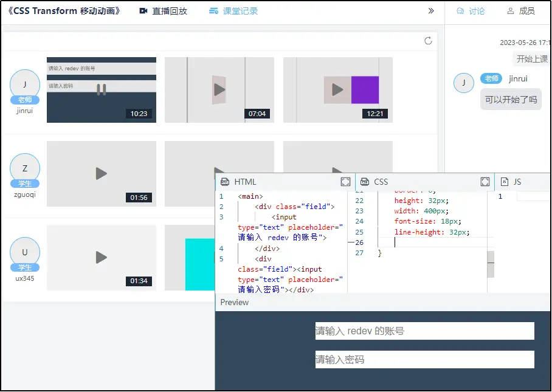552x392 pixels.
Task: Switch to the 成员 members tab
Action: pos(520,11)
